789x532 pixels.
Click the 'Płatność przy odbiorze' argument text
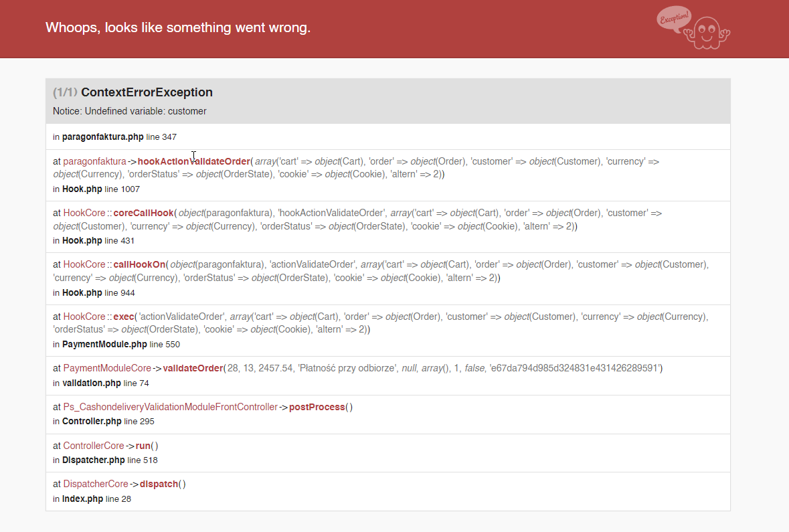348,369
